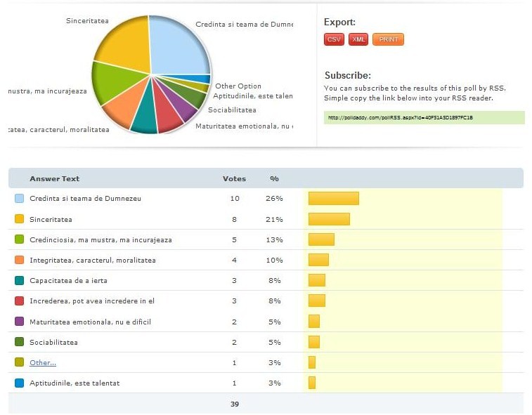The image size is (532, 415).
Task: Click red swatch beside Increderea answer
Action: pyautogui.click(x=19, y=301)
